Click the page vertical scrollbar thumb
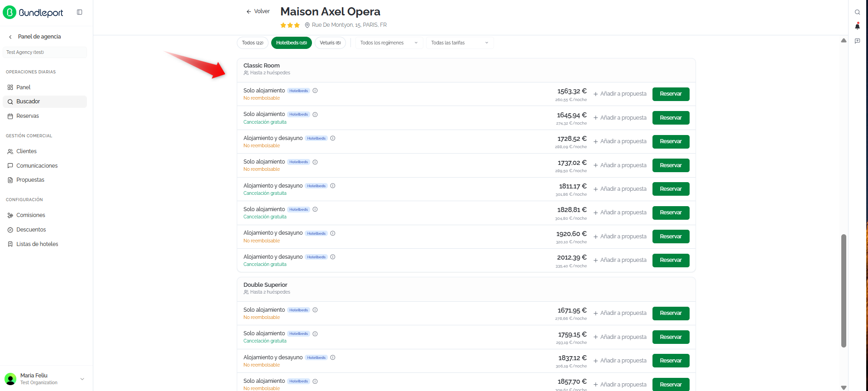The width and height of the screenshot is (868, 391). click(x=844, y=290)
